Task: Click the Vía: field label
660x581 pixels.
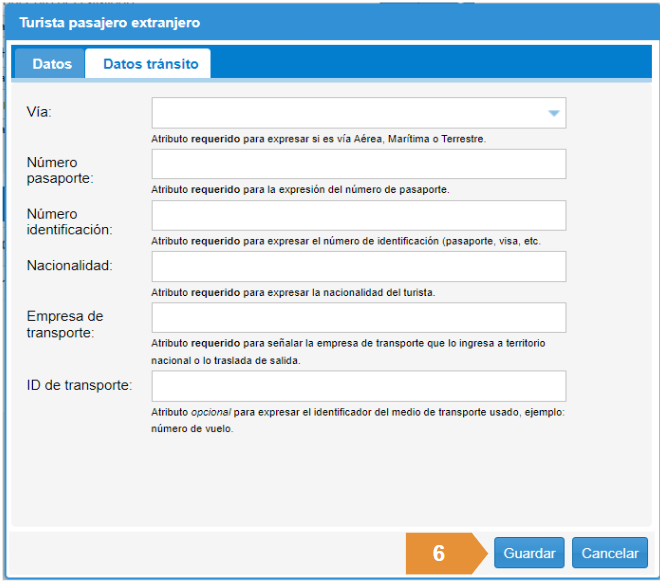Action: pyautogui.click(x=40, y=112)
